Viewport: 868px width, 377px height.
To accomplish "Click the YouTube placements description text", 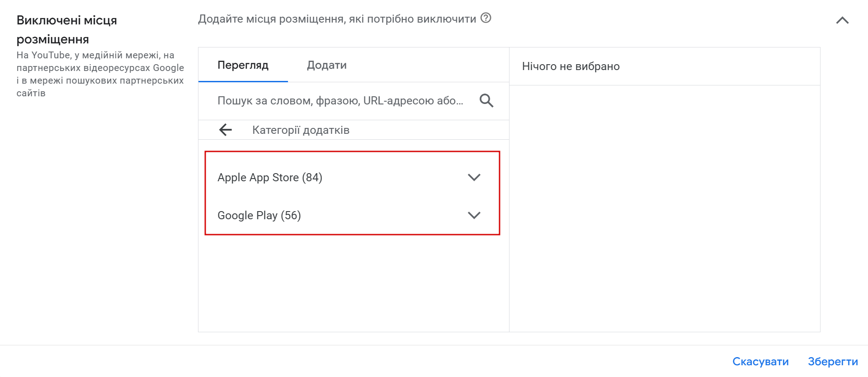I will tap(100, 74).
